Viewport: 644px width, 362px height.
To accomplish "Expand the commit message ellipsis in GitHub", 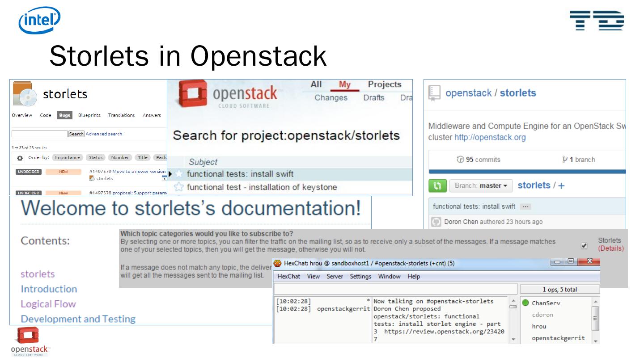I will [x=525, y=207].
